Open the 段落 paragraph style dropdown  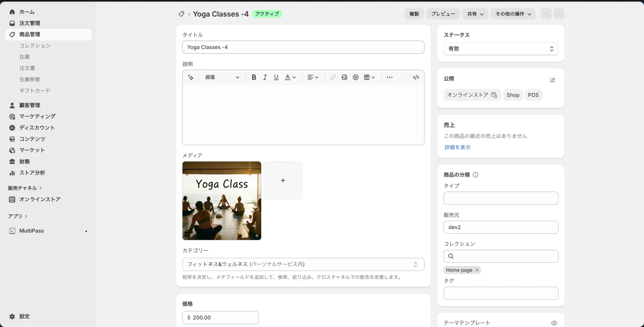(222, 77)
